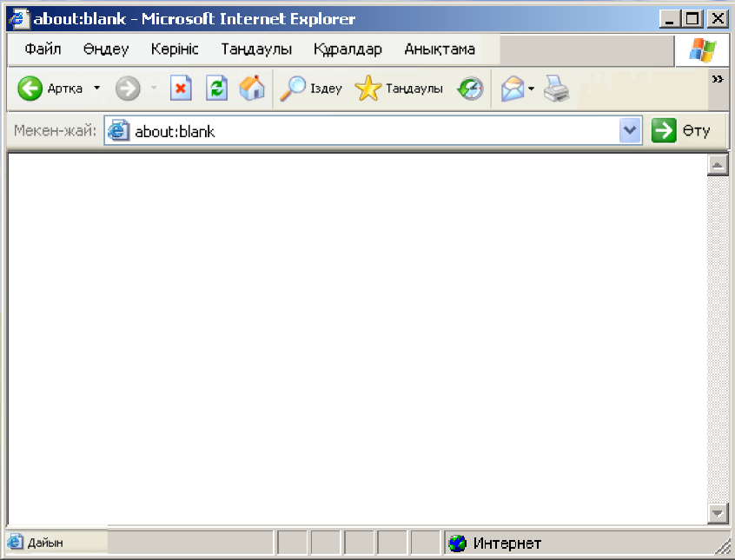Print the page with printer icon
This screenshot has width=735, height=560.
click(556, 88)
